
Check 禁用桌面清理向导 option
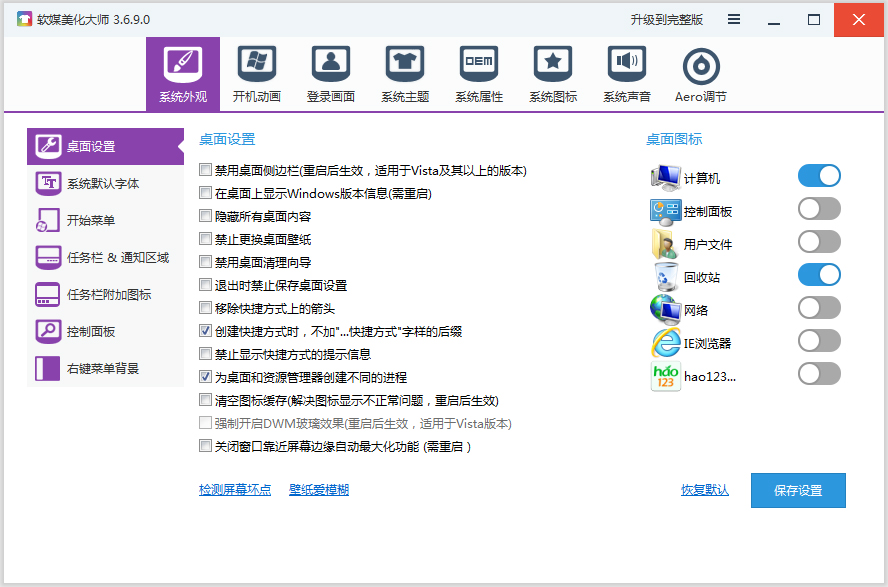coord(205,262)
